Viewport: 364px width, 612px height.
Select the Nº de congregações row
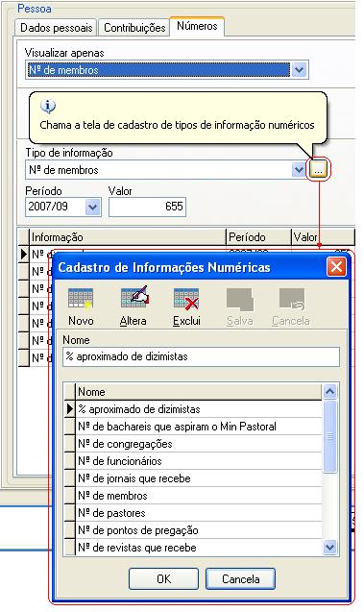coord(199,444)
